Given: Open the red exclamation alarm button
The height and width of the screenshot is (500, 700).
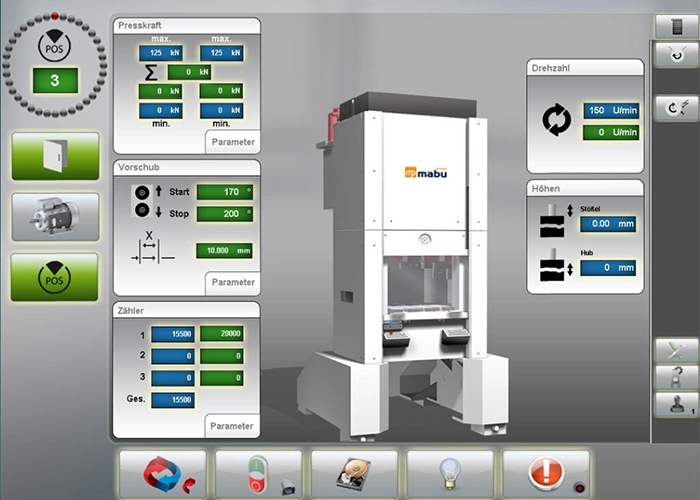Looking at the screenshot, I should point(546,475).
